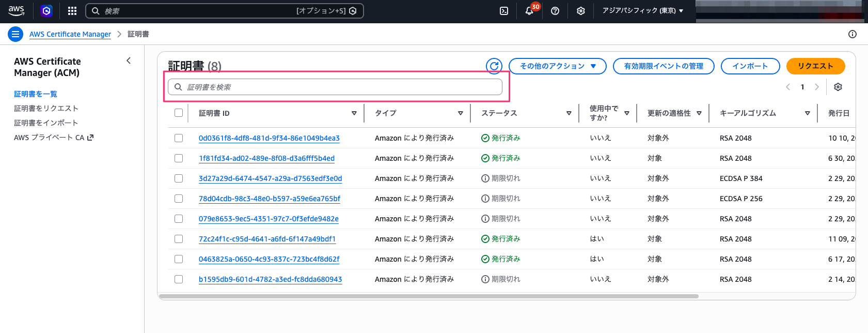Viewport: 868px width, 333px height.
Task: Open the notifications bell in header
Action: [x=529, y=11]
